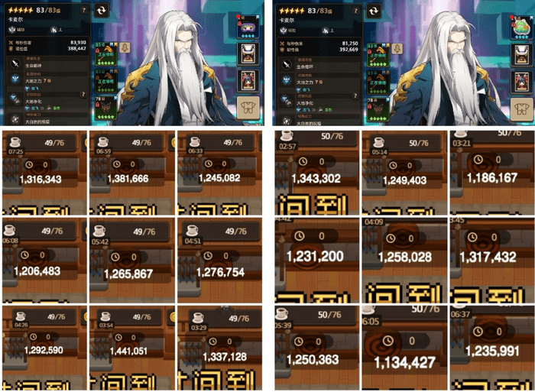
Task: Click the coffee cup icon above the 07:25 timer
Action: pyautogui.click(x=15, y=142)
